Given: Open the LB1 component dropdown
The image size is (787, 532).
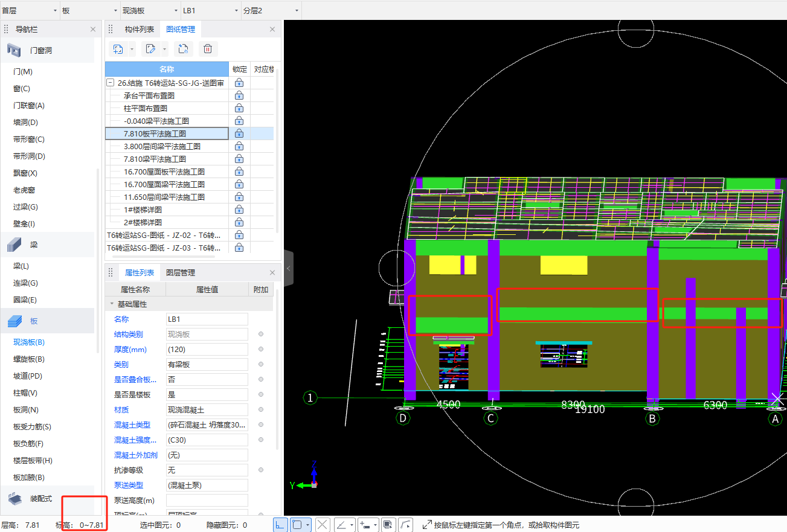Looking at the screenshot, I should [x=210, y=11].
